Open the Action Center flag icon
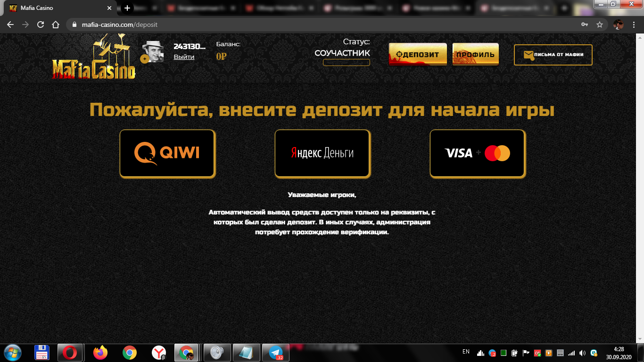The width and height of the screenshot is (644, 362). (x=526, y=353)
